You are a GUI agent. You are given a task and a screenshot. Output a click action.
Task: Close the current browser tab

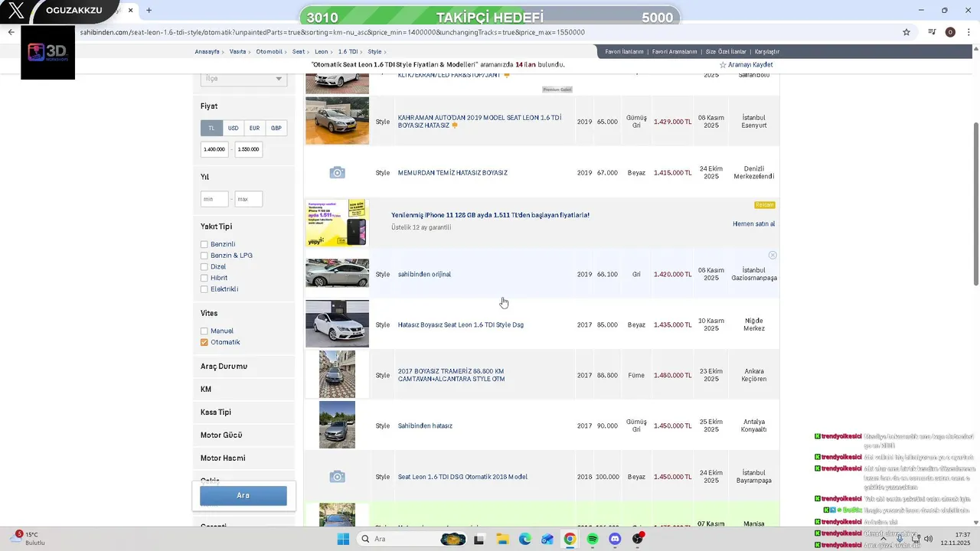(x=131, y=11)
